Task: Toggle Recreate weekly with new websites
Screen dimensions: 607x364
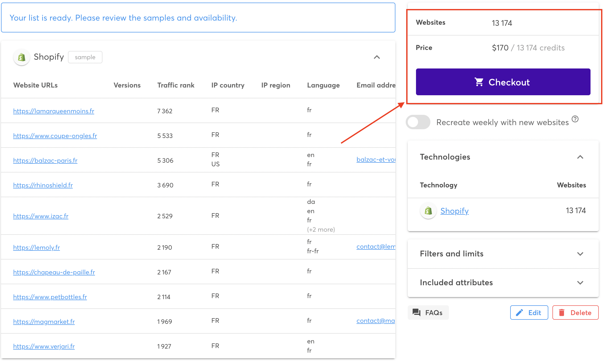Action: [x=418, y=122]
